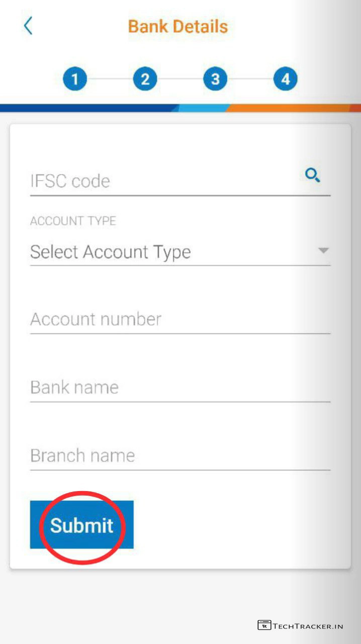361x644 pixels.
Task: Tap step 3 in the stepper
Action: click(215, 79)
